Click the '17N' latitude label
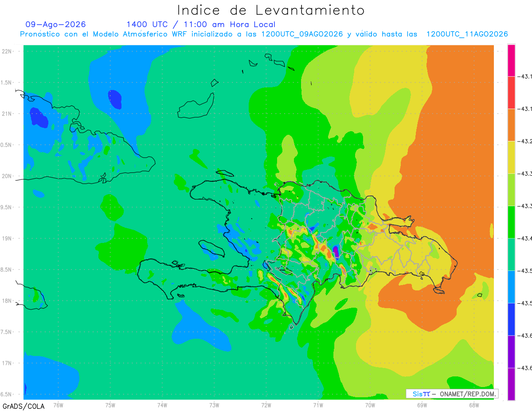532x411 pixels. (x=7, y=363)
